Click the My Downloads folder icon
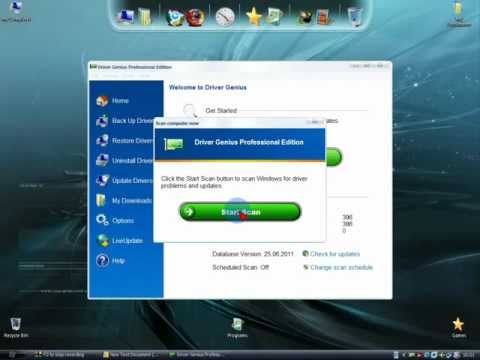This screenshot has width=480, height=360. 101,201
